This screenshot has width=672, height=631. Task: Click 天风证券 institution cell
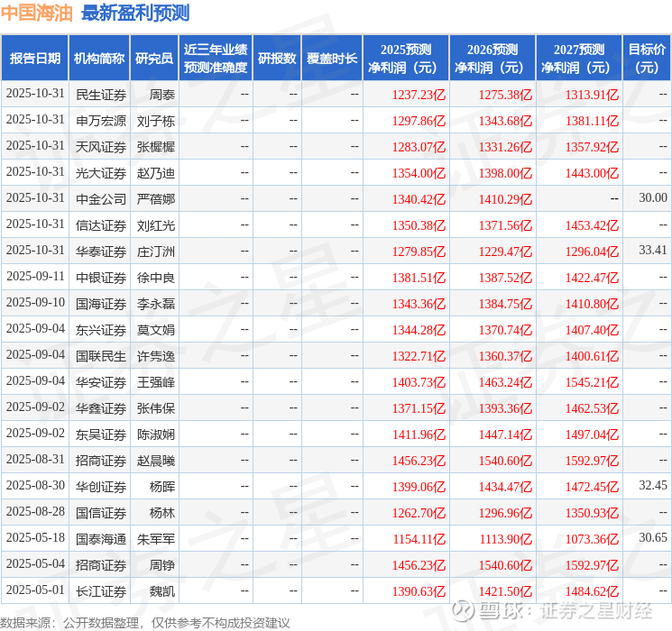(x=101, y=147)
